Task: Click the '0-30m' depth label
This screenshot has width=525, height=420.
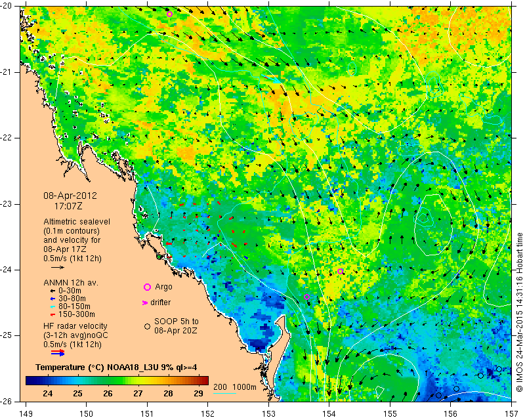Action: coord(70,291)
